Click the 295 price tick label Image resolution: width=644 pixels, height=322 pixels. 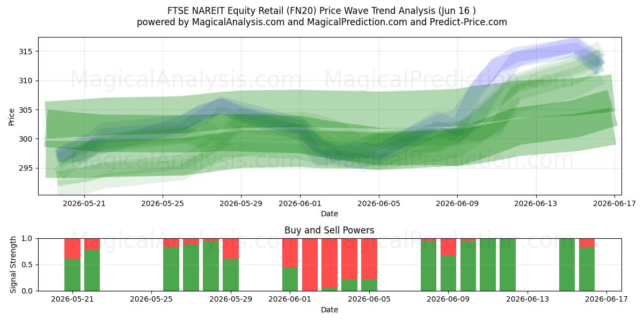(x=27, y=168)
